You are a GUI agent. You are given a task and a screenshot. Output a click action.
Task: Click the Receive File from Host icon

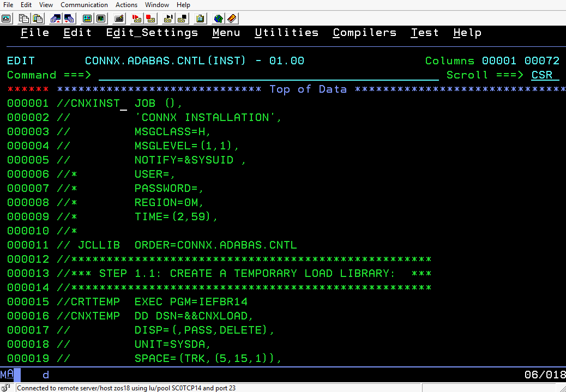[x=69, y=19]
